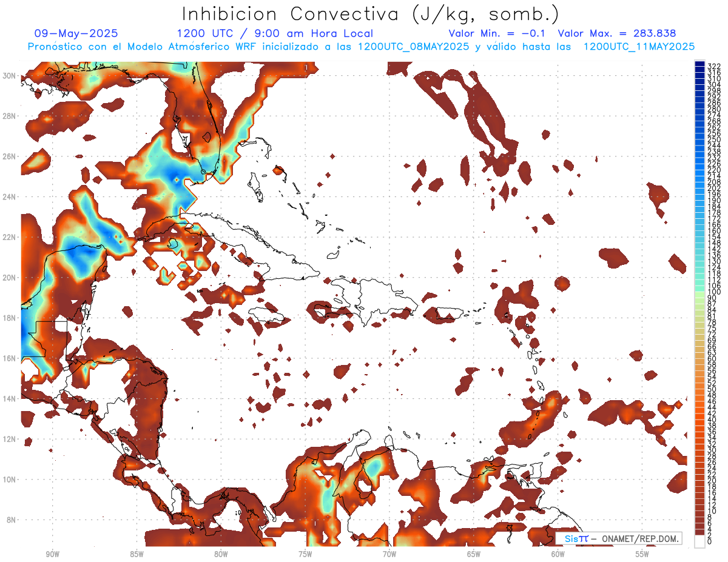Click the 85W longitude label

[136, 554]
